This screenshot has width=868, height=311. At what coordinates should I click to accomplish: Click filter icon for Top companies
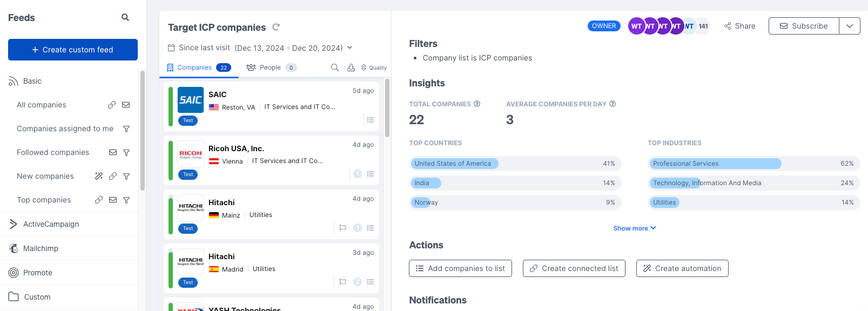(126, 200)
